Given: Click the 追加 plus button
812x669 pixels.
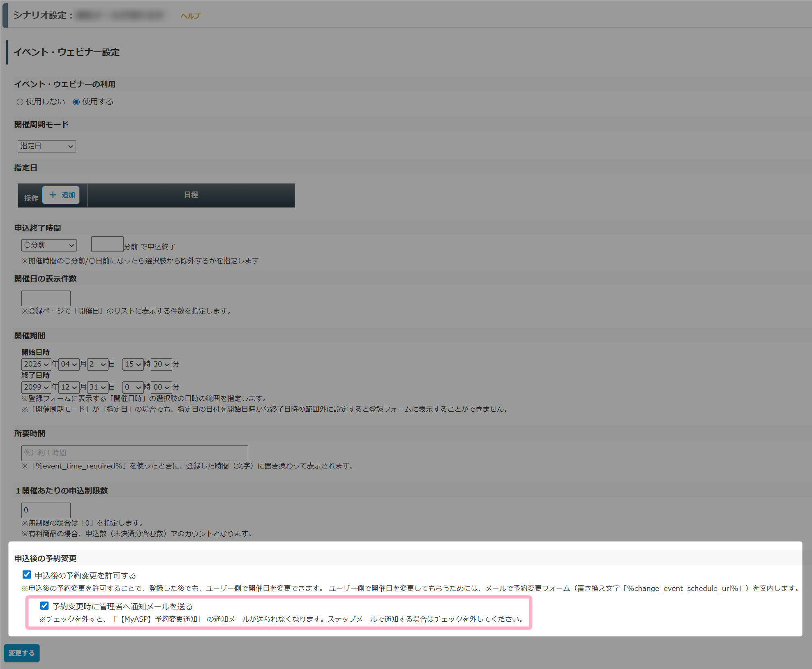Looking at the screenshot, I should 62,195.
